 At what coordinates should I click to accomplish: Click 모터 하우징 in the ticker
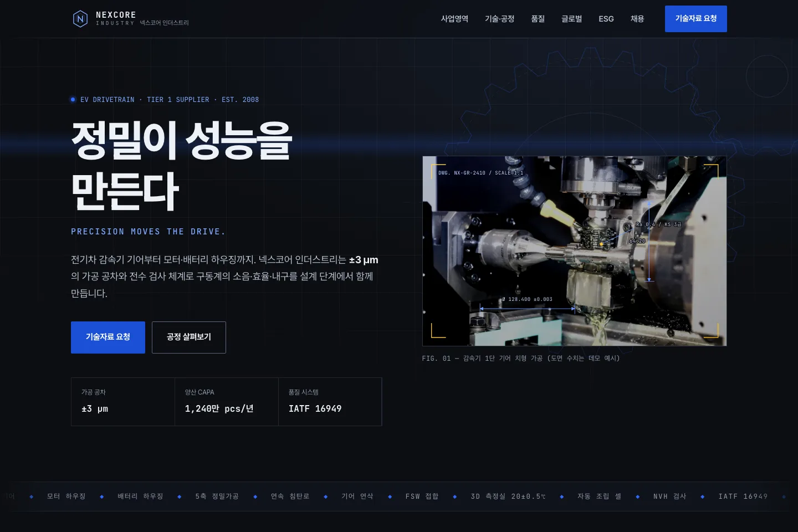pos(66,497)
